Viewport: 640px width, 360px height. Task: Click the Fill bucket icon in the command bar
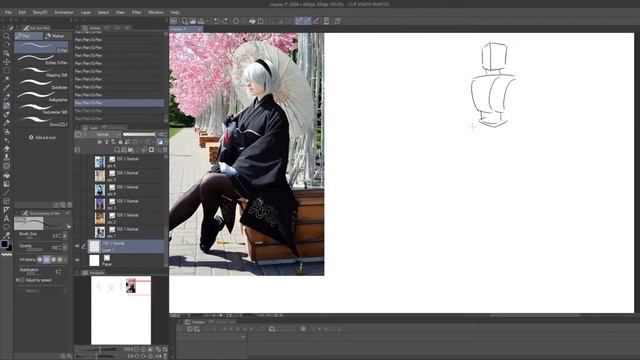[252, 21]
